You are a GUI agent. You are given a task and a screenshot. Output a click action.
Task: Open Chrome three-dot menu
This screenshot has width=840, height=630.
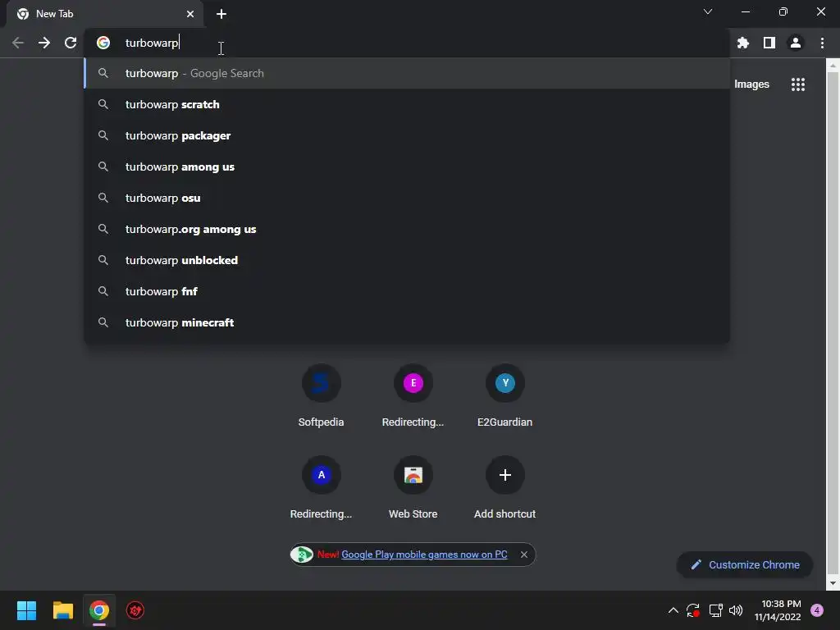(822, 43)
